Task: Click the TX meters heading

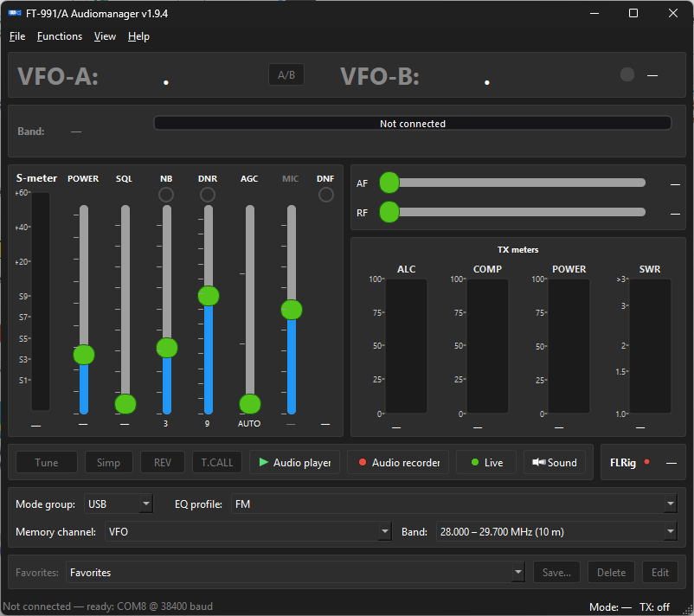Action: [x=517, y=249]
